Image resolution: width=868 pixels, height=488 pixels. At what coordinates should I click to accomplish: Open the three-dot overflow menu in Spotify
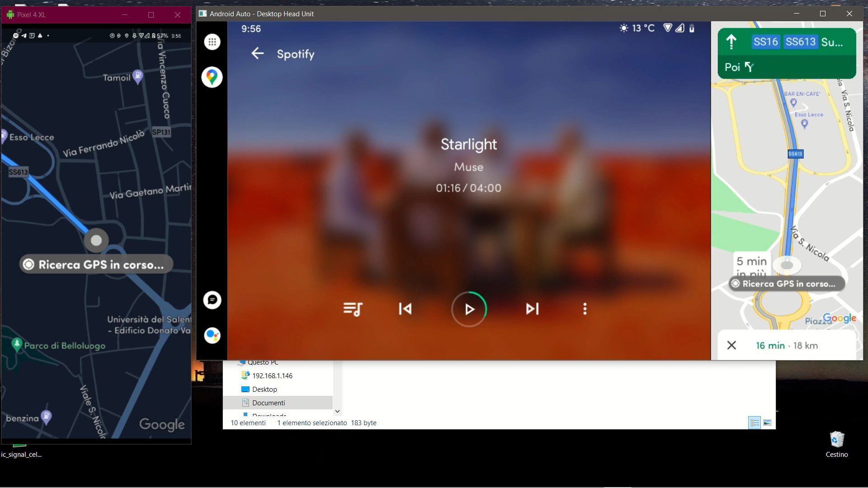tap(585, 309)
